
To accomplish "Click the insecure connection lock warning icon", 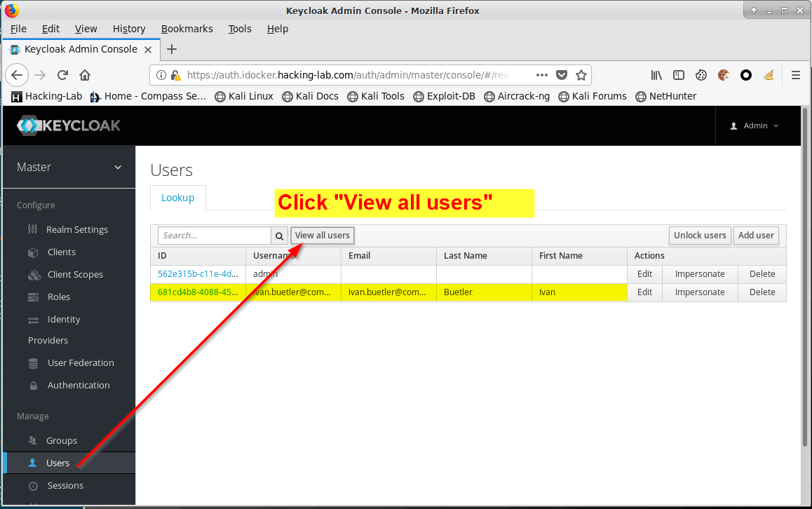I will (176, 75).
